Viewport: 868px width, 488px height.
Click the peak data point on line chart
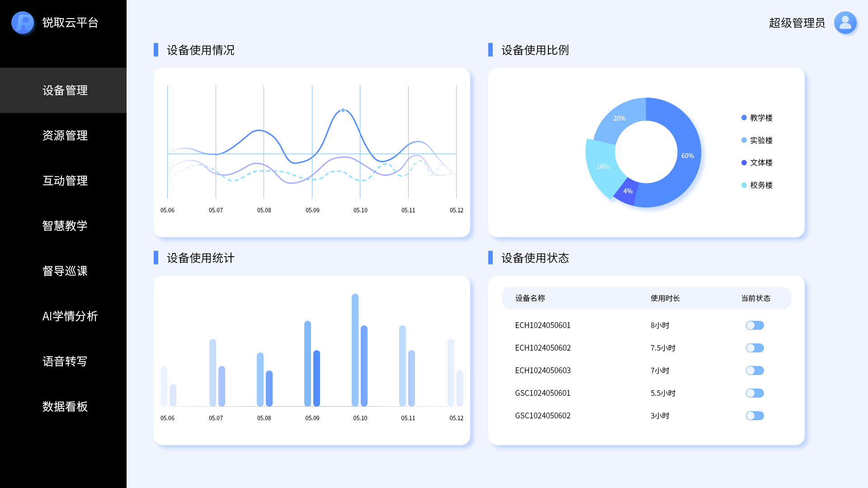[x=343, y=110]
